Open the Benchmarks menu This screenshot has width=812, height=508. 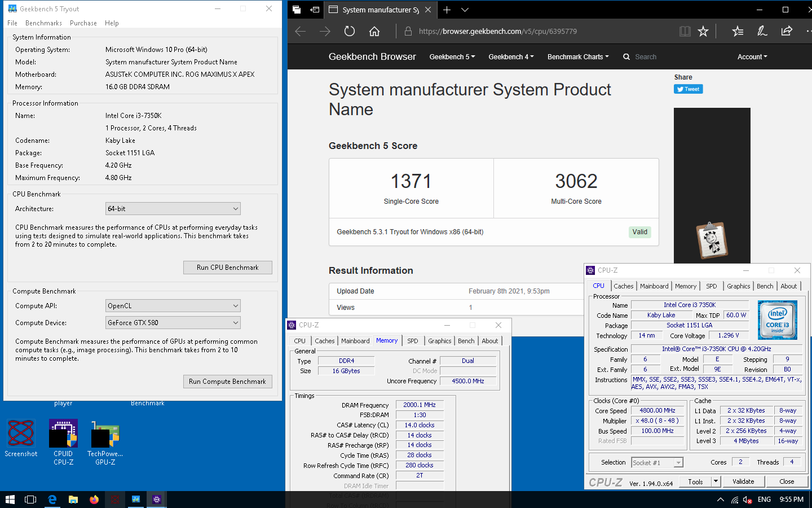tap(43, 23)
